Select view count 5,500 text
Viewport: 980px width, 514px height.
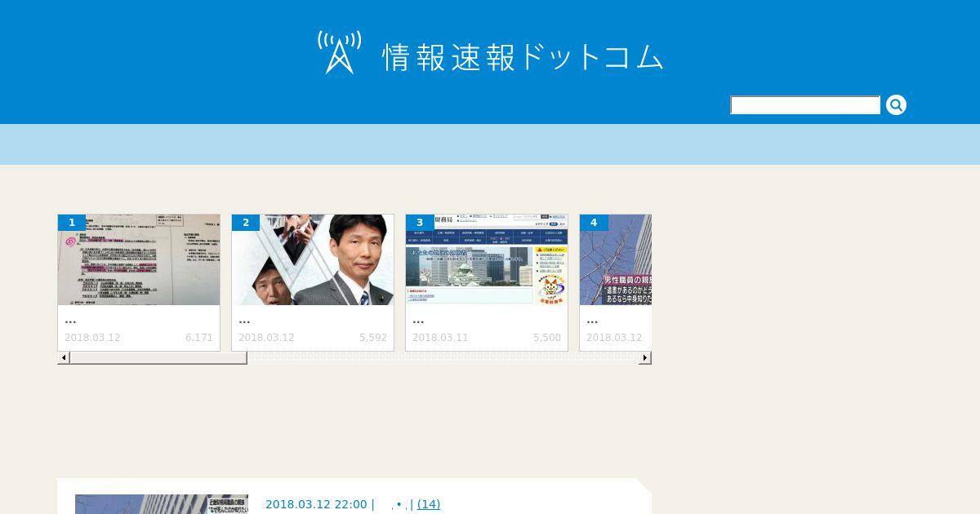point(546,338)
